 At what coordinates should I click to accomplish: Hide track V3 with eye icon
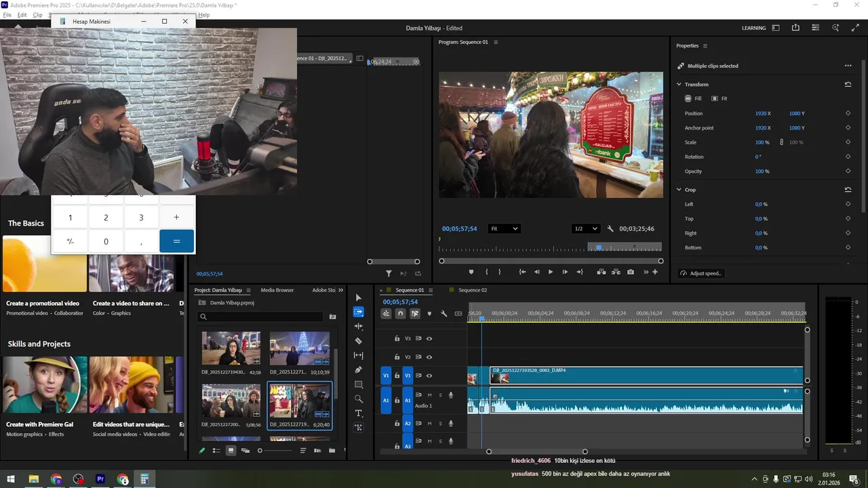429,338
